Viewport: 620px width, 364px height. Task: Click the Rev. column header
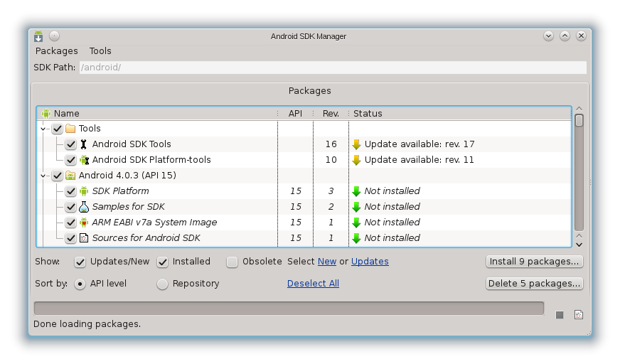pos(331,114)
